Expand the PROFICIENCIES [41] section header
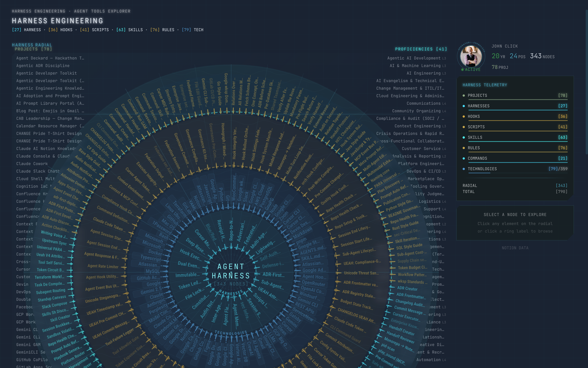 (421, 49)
